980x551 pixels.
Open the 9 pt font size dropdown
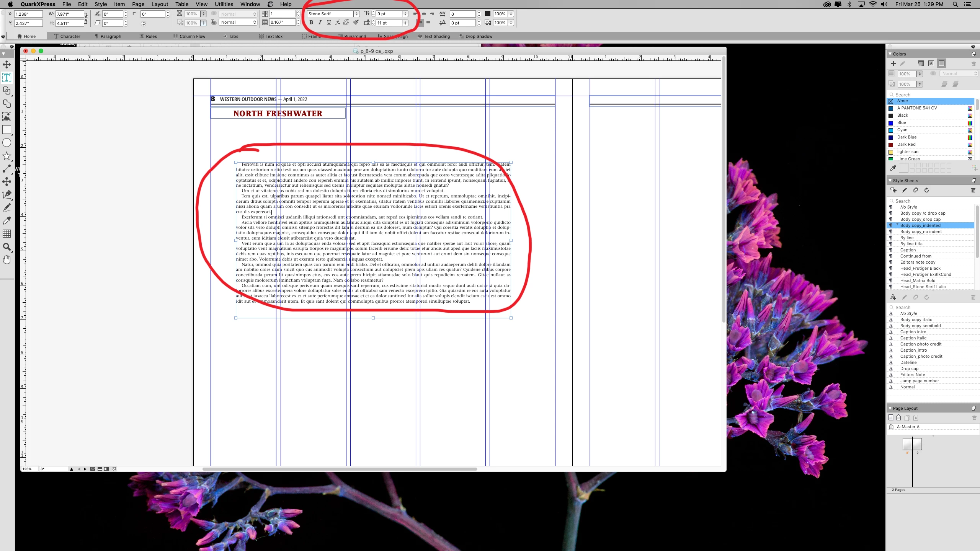click(x=405, y=14)
